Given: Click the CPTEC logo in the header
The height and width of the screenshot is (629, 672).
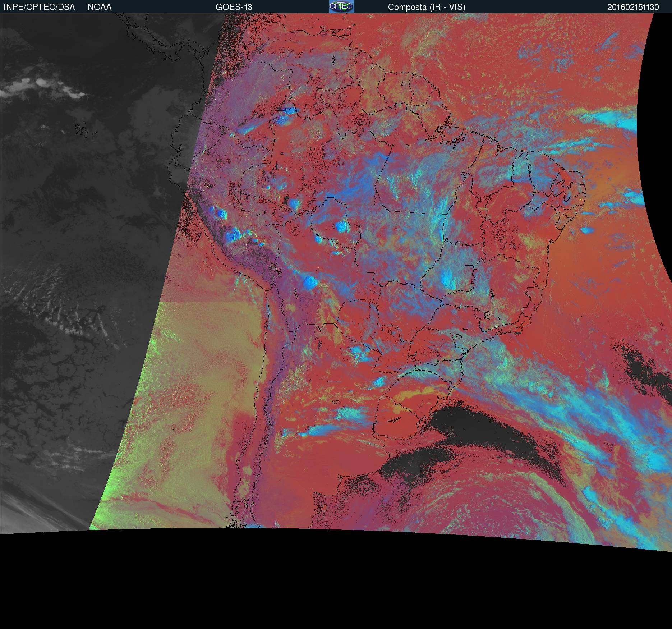Looking at the screenshot, I should click(341, 6).
